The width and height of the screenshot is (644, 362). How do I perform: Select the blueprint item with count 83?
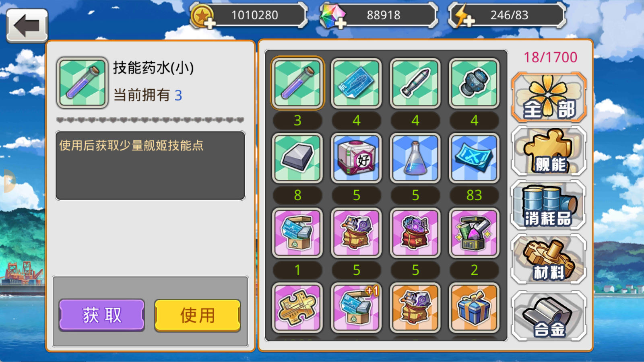474,158
